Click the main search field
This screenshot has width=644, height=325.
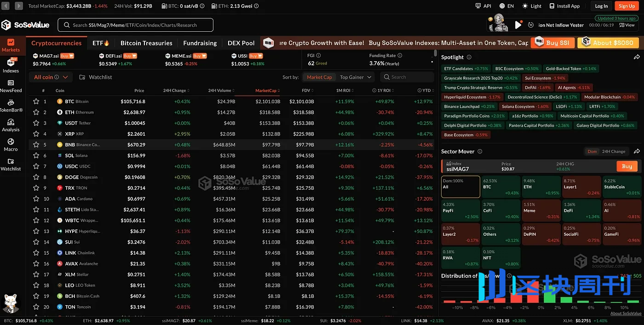click(x=136, y=25)
